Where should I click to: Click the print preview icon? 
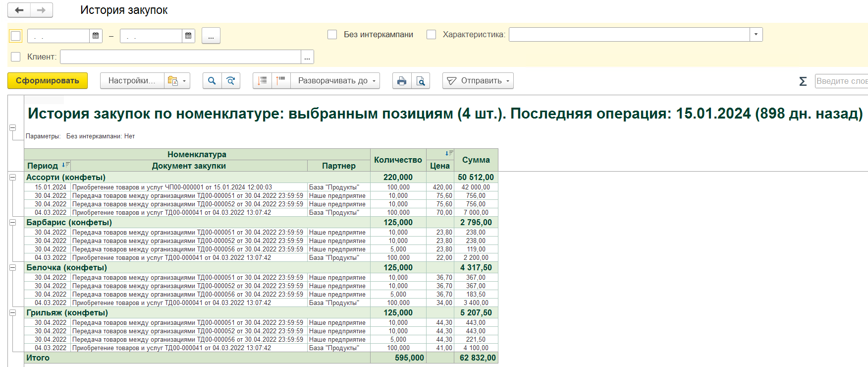421,81
